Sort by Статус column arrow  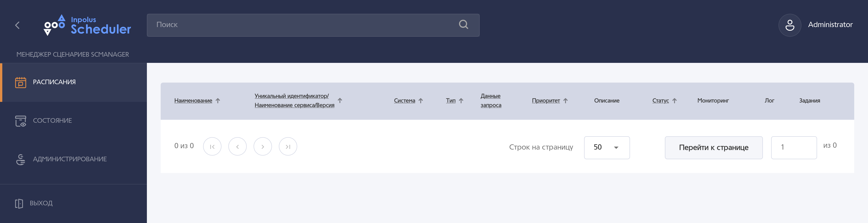(674, 101)
